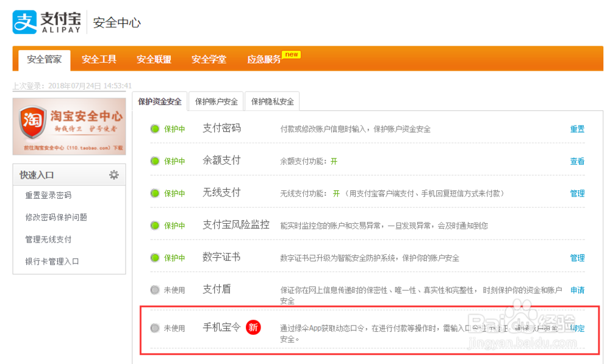
Task: Click the 淘宝安全中心 banner image
Action: click(x=69, y=126)
